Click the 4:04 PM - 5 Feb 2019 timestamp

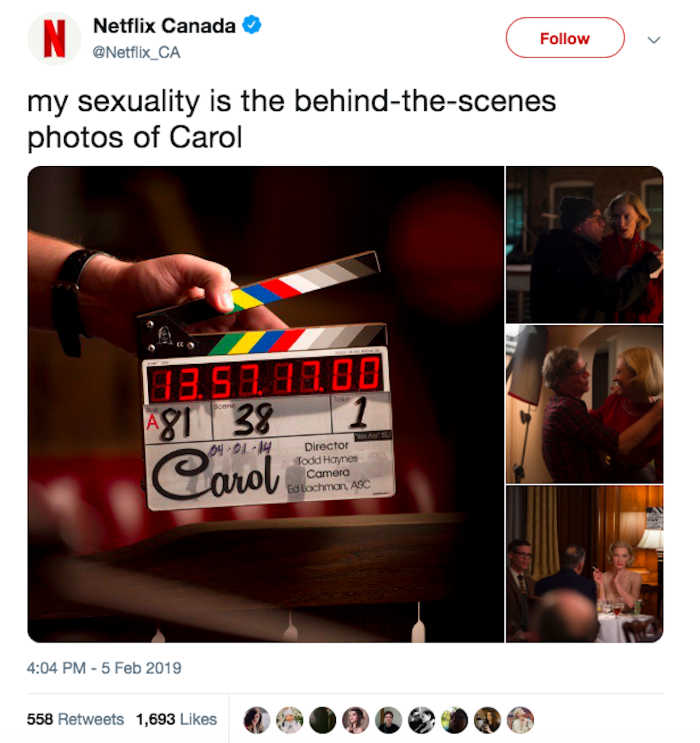pos(104,668)
